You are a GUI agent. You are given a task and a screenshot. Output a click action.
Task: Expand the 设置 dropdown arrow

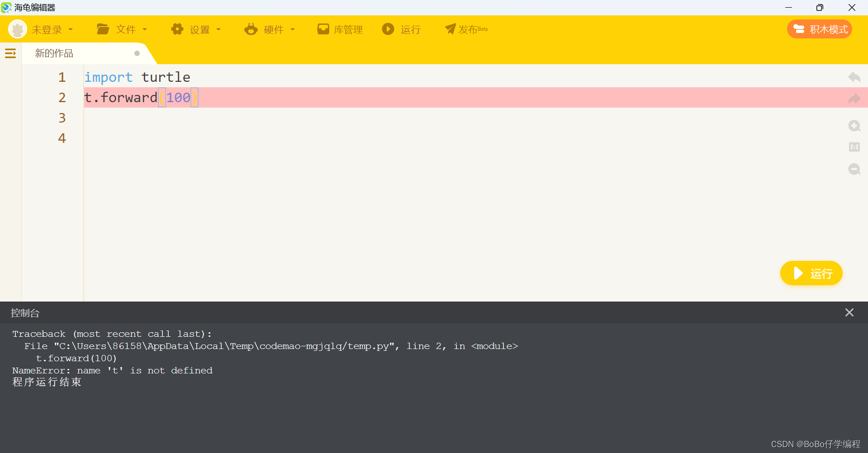[218, 29]
